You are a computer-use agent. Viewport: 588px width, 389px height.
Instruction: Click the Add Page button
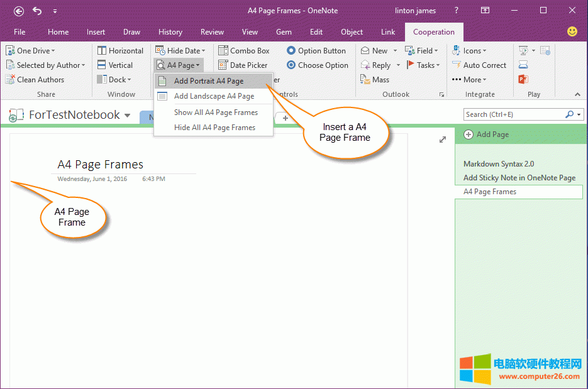coord(493,134)
